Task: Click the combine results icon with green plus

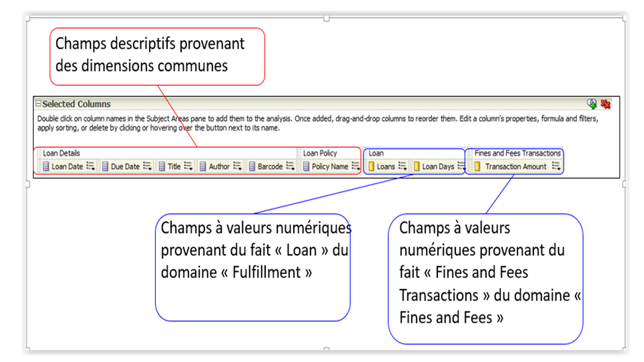Action: coord(592,104)
